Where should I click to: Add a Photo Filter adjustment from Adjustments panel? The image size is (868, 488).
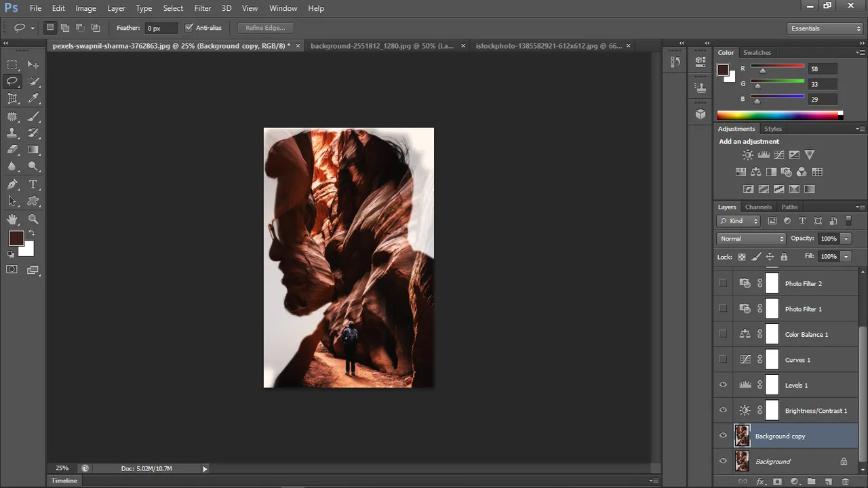point(787,172)
